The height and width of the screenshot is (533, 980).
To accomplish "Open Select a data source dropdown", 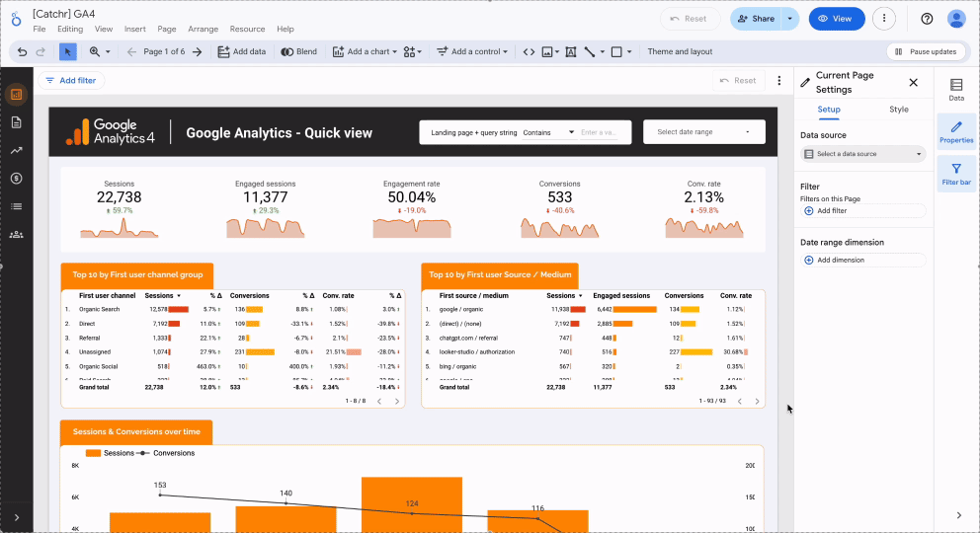I will [862, 154].
